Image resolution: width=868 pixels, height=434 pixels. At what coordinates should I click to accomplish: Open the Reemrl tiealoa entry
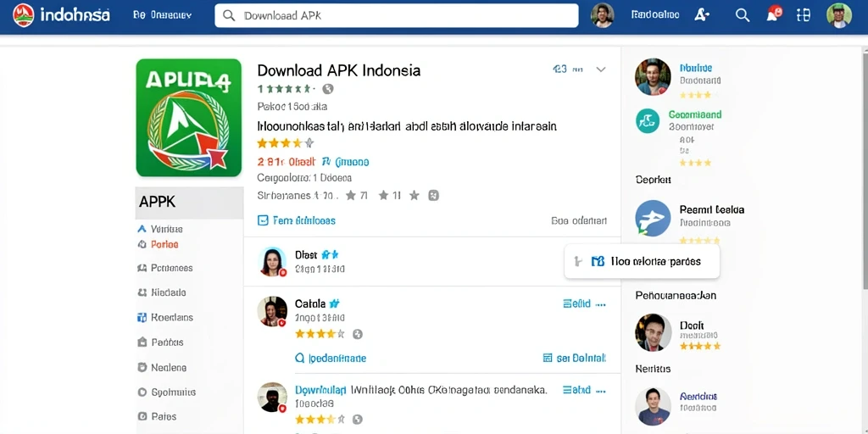[712, 210]
